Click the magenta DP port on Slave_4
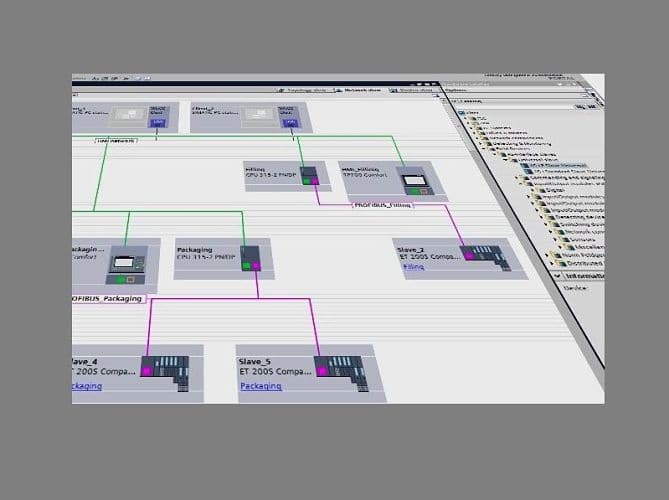This screenshot has width=669, height=500. [x=146, y=371]
